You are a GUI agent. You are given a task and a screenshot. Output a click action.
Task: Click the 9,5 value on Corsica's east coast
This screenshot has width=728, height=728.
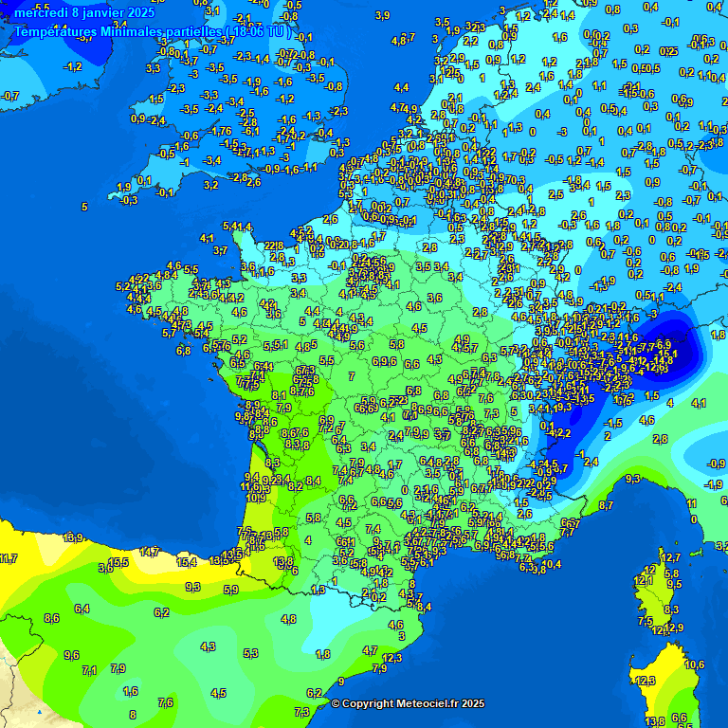tap(675, 584)
